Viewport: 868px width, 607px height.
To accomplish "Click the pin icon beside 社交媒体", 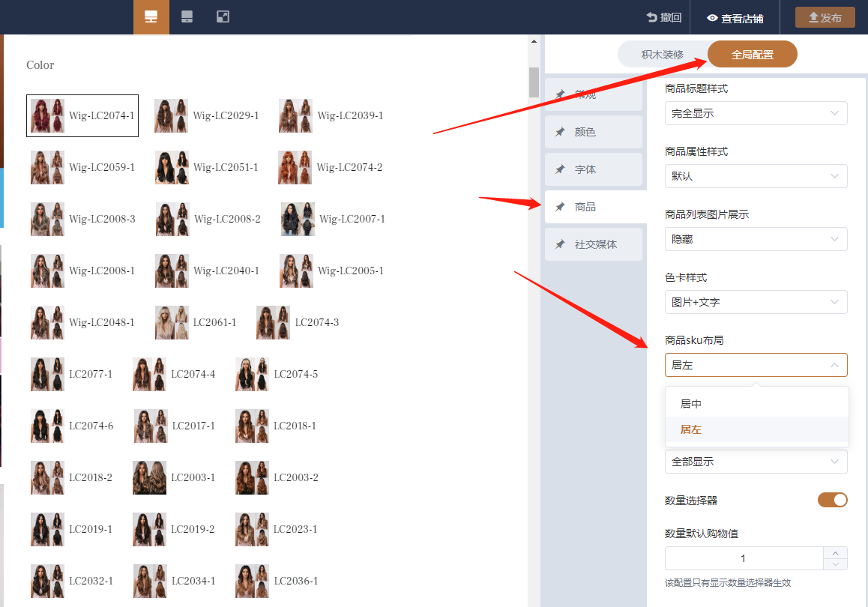I will [560, 244].
